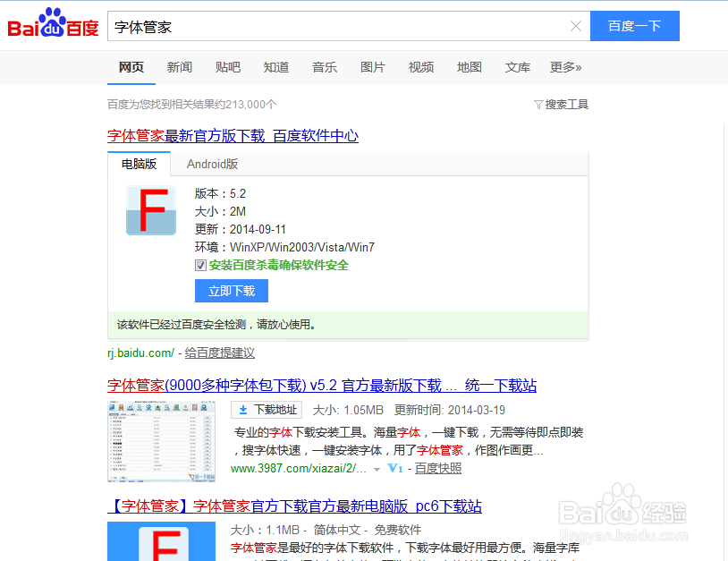Screen dimensions: 728x561
Task: Open the 百度快照 cached link
Action: [438, 469]
